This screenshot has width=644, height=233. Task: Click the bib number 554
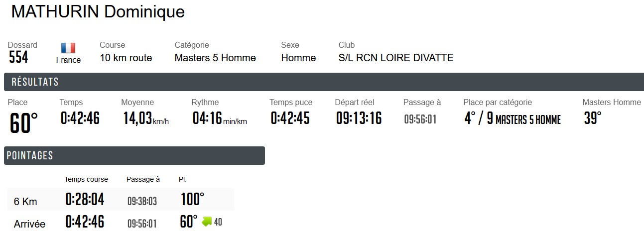(18, 58)
